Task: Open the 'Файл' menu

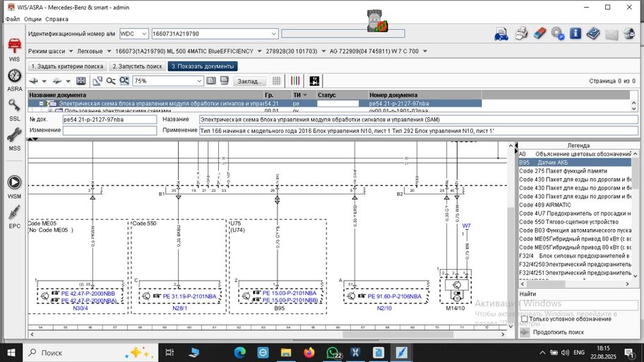Action: (13, 19)
